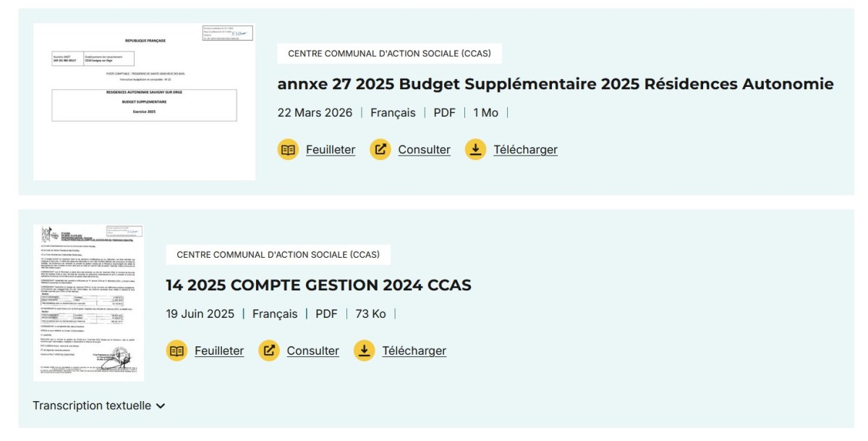
Task: Click the Feuilleter text link for budget supplémentaire
Action: click(331, 149)
